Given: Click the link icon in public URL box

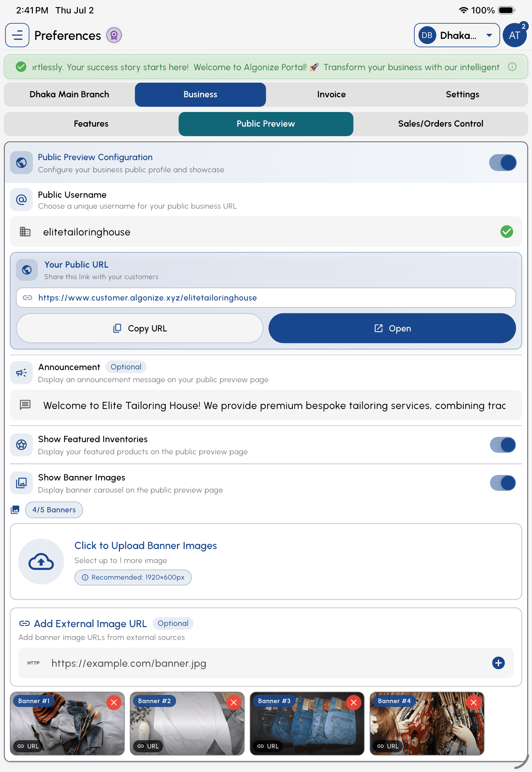Looking at the screenshot, I should [27, 298].
